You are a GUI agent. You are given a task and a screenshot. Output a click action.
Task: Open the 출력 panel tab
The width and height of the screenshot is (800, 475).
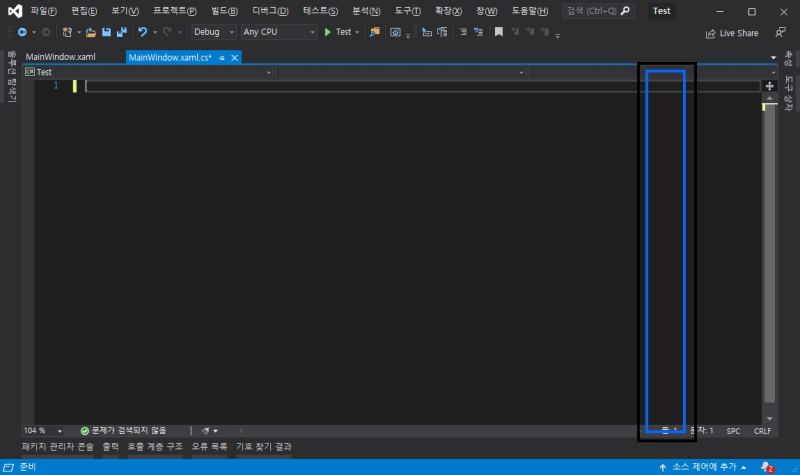click(110, 446)
